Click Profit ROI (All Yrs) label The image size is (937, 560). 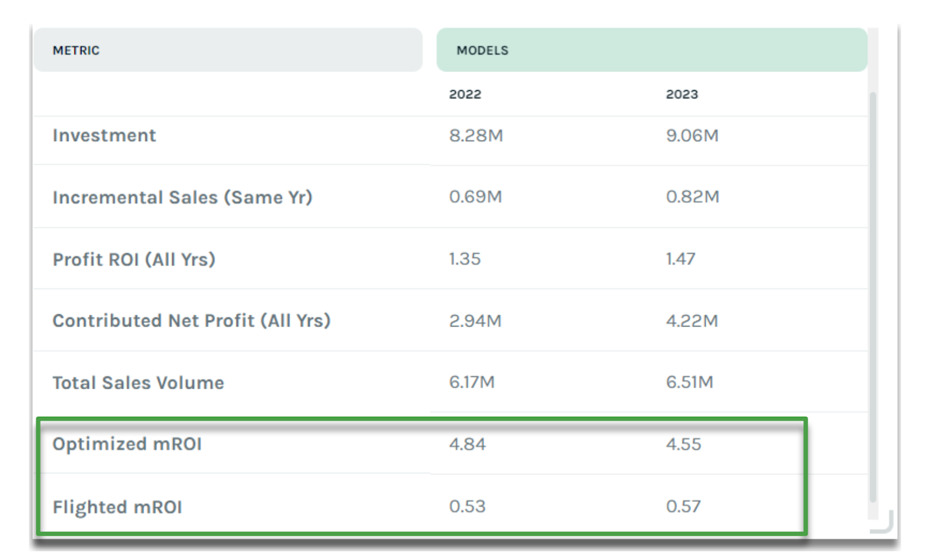coord(134,259)
